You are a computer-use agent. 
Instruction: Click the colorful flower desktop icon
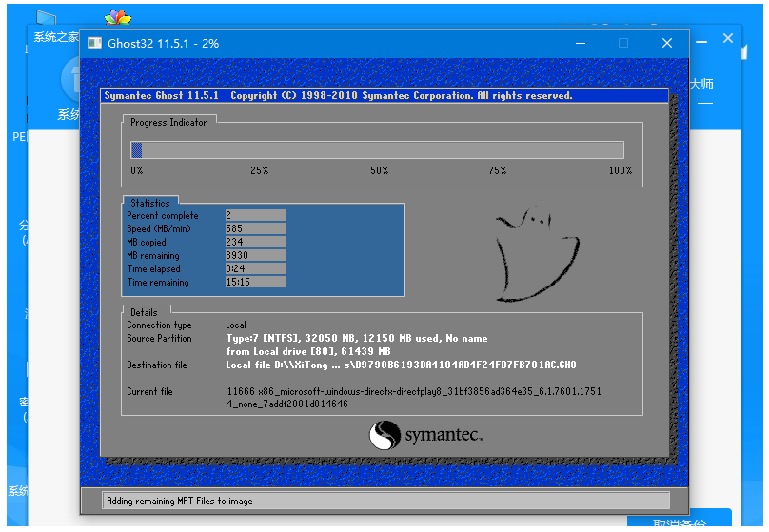(117, 18)
